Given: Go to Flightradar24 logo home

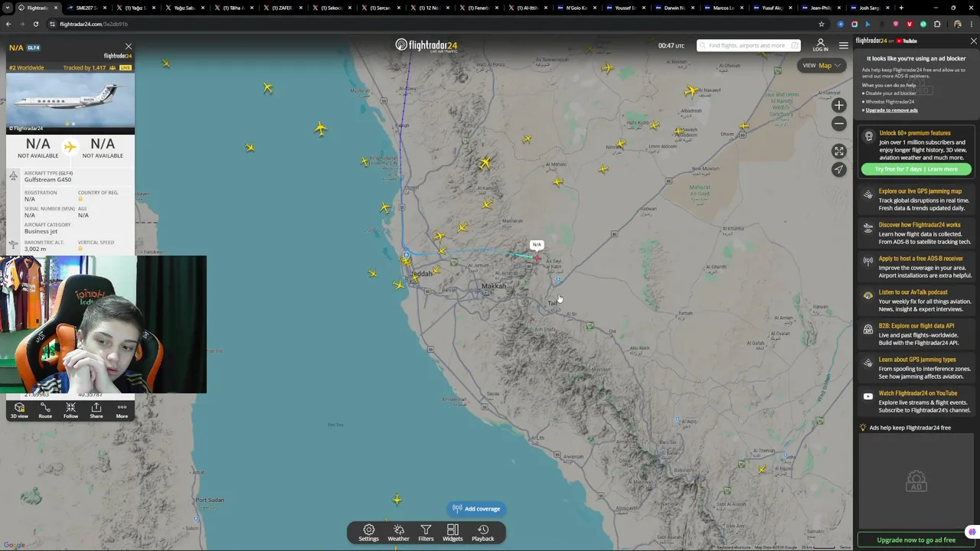Looking at the screenshot, I should point(426,45).
